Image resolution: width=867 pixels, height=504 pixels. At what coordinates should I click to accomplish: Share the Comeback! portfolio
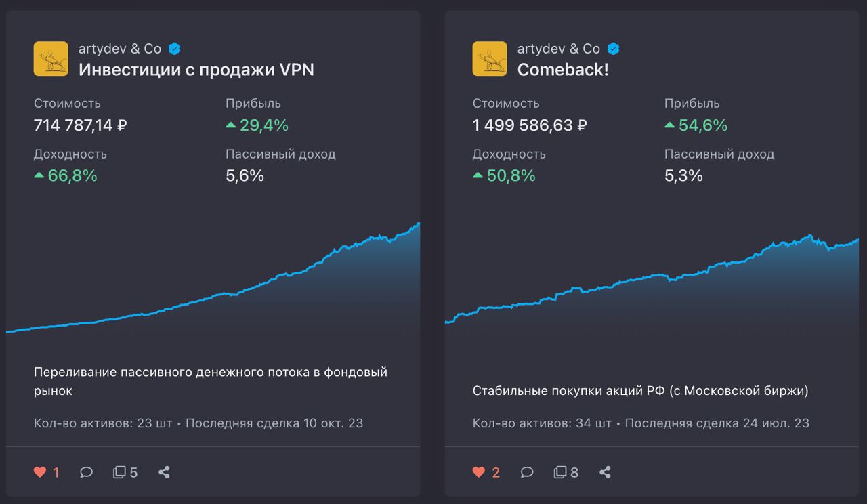coord(606,472)
